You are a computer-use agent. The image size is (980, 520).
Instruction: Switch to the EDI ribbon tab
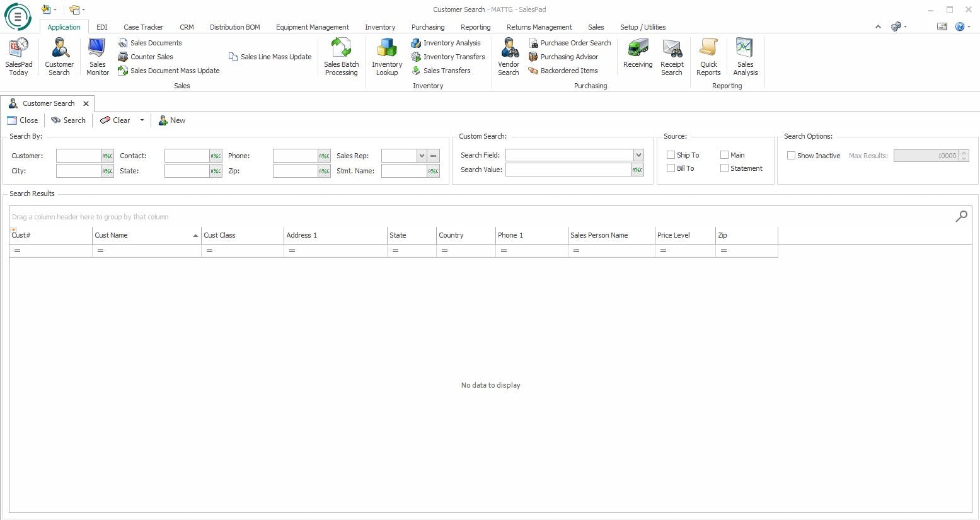102,27
